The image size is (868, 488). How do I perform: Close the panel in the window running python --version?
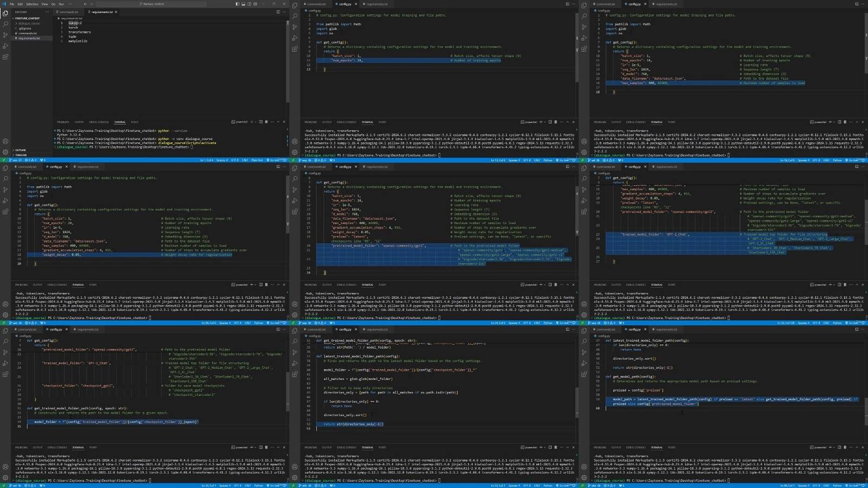click(x=284, y=122)
